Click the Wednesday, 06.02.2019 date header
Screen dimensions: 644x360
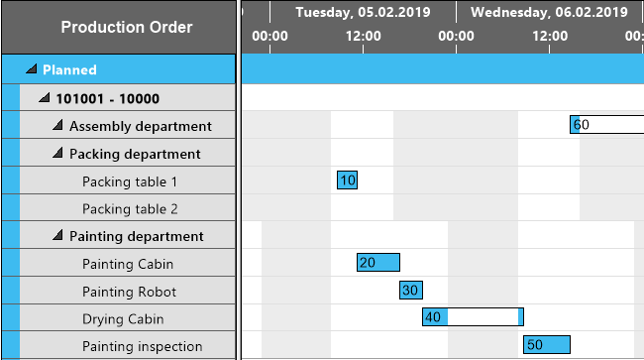[x=550, y=12]
